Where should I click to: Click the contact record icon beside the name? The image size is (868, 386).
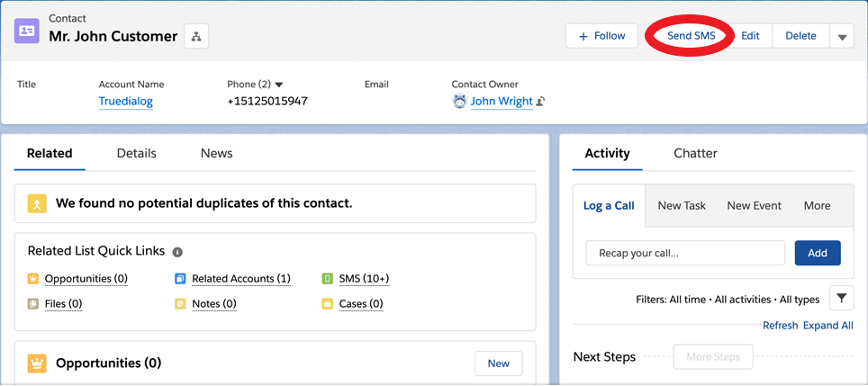pyautogui.click(x=27, y=31)
